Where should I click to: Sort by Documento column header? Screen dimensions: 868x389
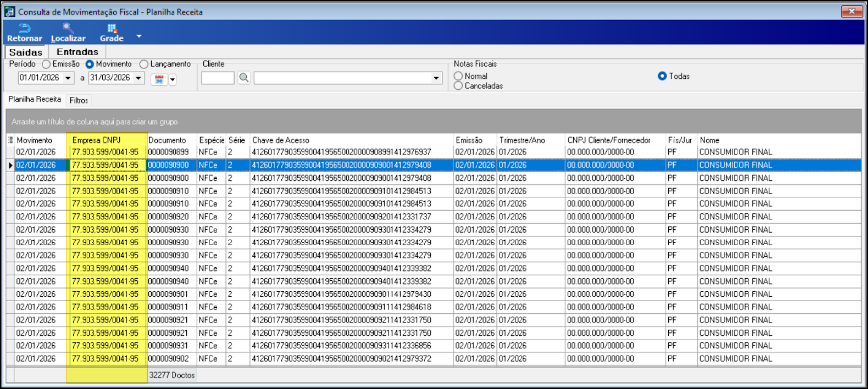172,140
